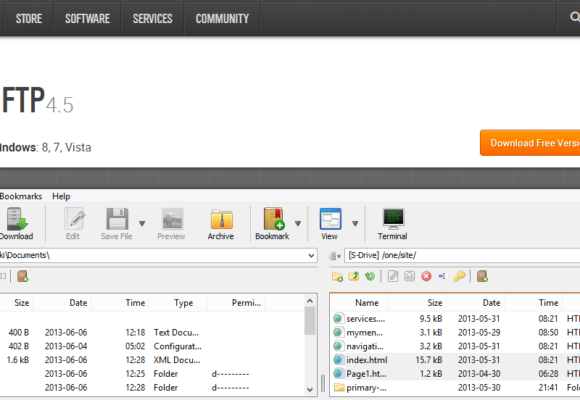Expand the local path Documents dropdown
This screenshot has height=400, width=580.
[311, 256]
